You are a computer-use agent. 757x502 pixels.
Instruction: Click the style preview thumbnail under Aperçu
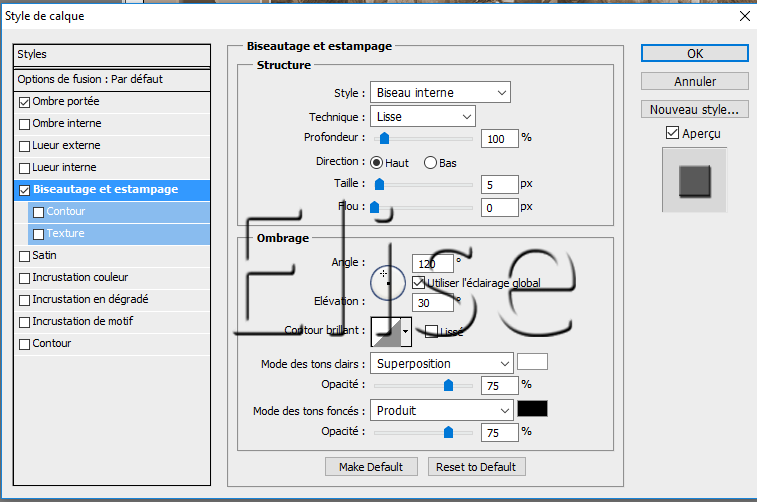point(694,181)
